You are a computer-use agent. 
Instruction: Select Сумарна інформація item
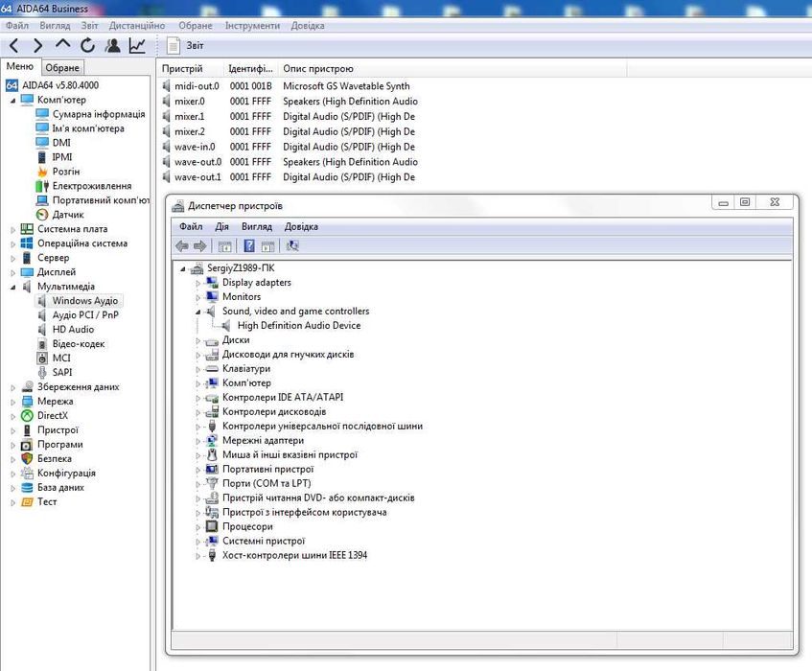99,114
